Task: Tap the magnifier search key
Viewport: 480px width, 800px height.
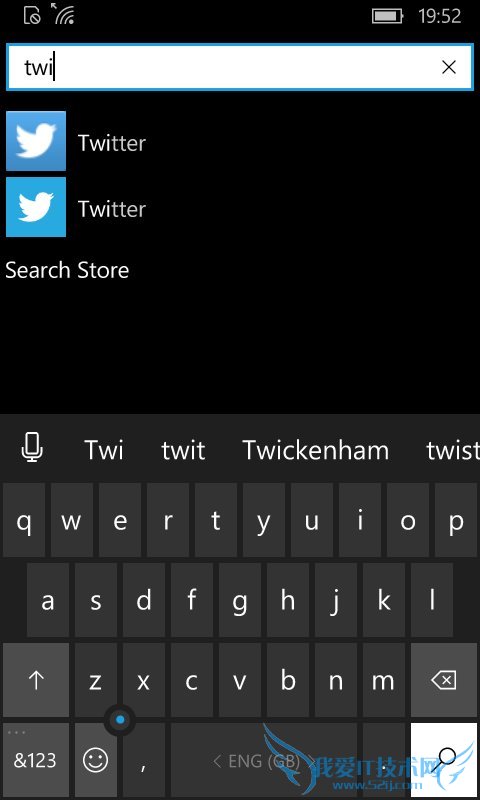Action: coord(444,760)
